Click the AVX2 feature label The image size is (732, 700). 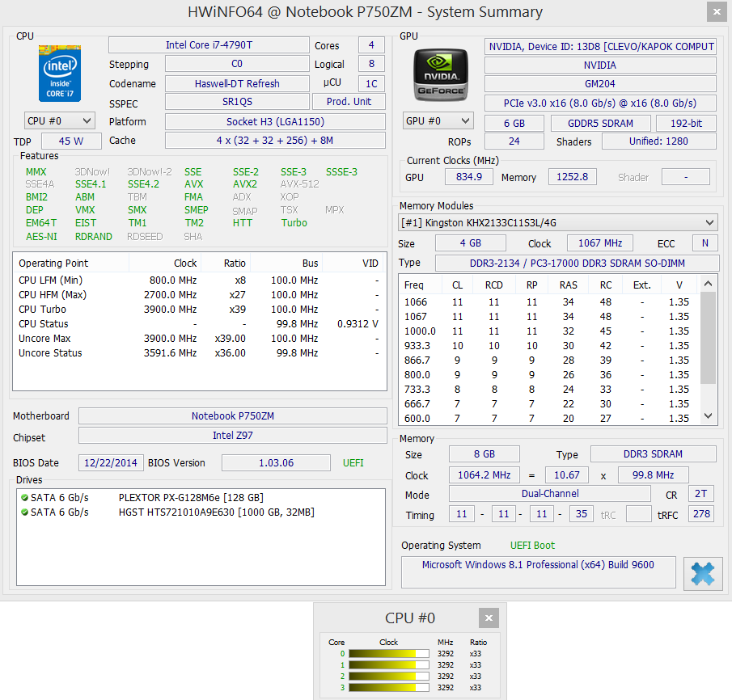click(244, 184)
